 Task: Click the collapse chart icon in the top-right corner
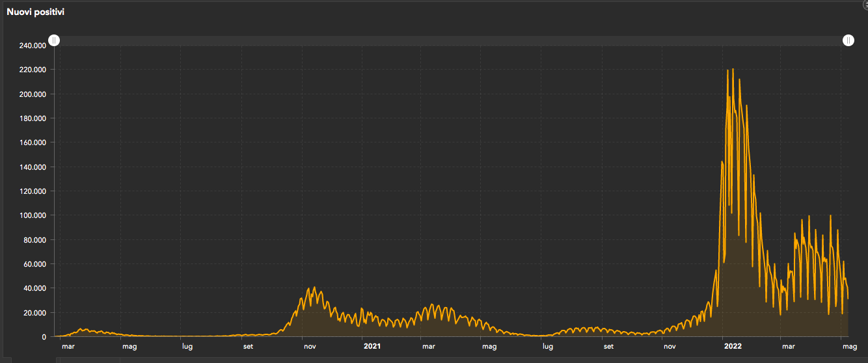pyautogui.click(x=864, y=3)
